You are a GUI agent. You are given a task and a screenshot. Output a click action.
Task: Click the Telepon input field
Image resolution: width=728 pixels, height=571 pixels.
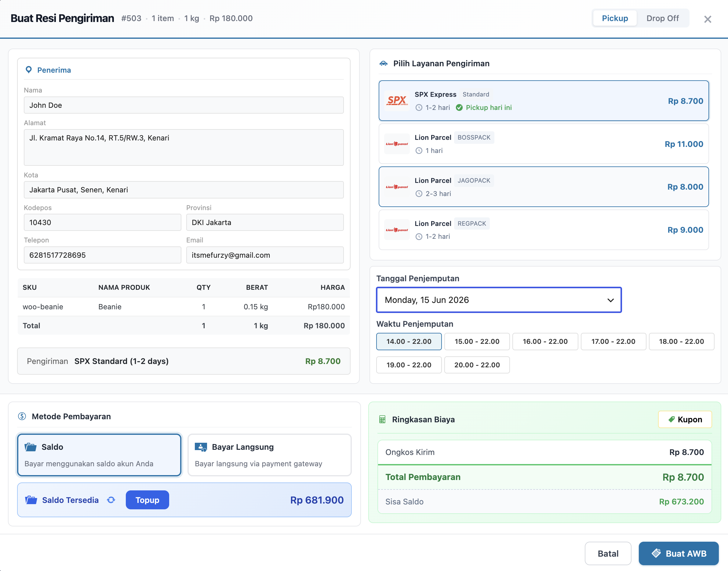[x=102, y=255]
